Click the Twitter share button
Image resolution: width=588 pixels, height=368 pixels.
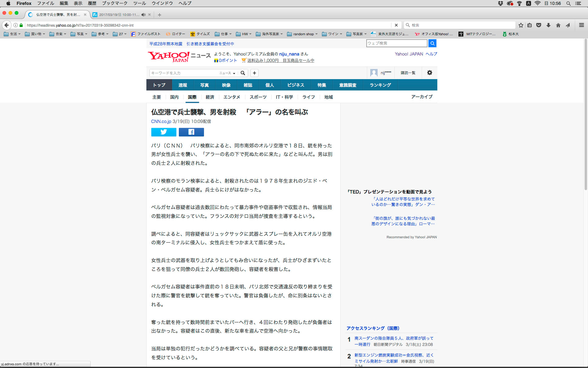[164, 132]
